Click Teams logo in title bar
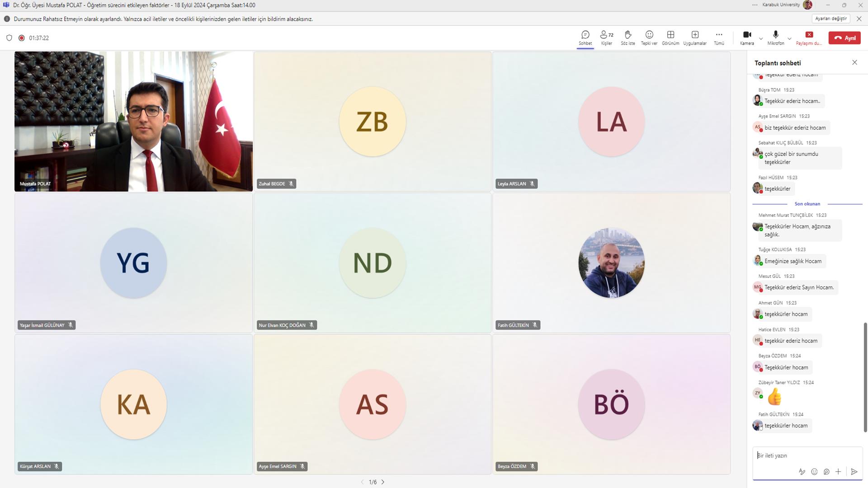 6,5
